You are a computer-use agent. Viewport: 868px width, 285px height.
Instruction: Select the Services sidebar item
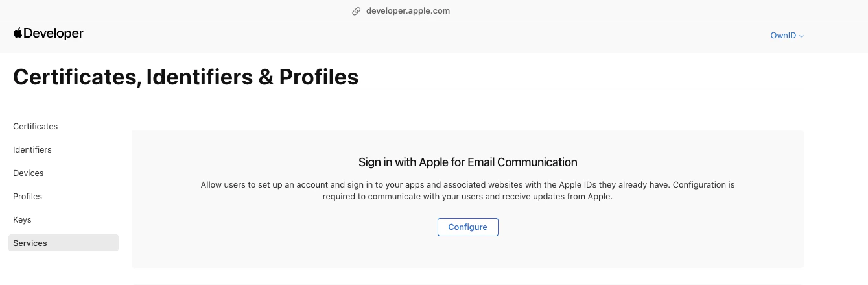[64, 243]
